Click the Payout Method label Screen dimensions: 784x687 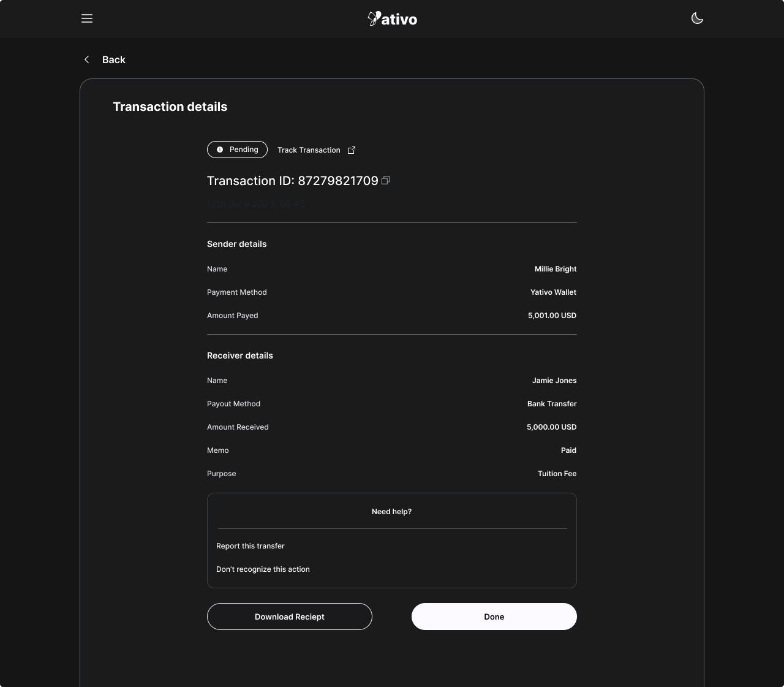233,404
